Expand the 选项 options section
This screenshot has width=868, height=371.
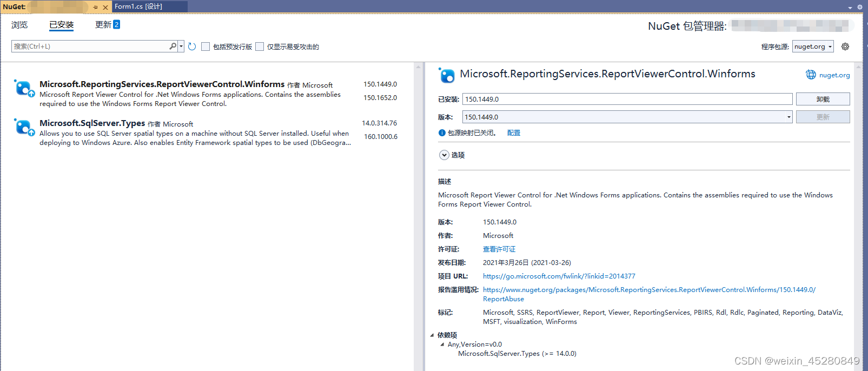[x=444, y=155]
